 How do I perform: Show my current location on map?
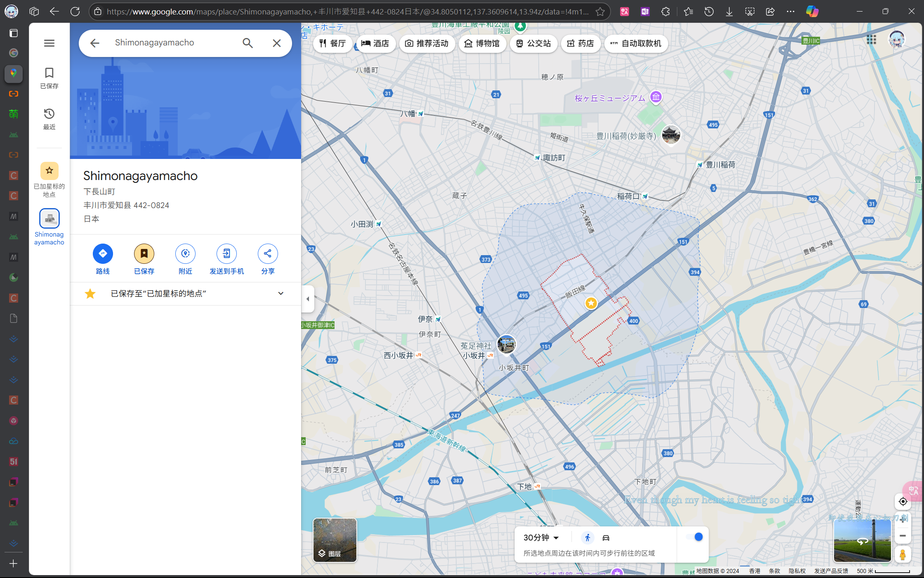(903, 502)
